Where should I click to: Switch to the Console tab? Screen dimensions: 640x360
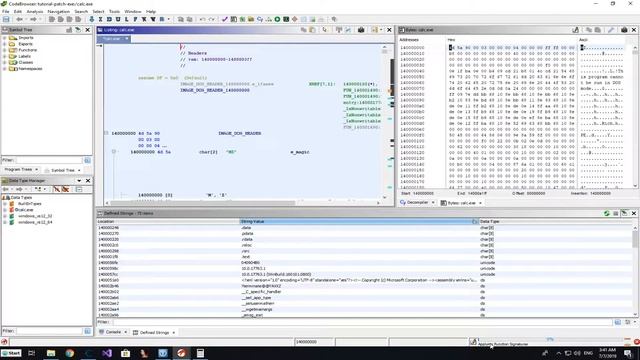113,332
